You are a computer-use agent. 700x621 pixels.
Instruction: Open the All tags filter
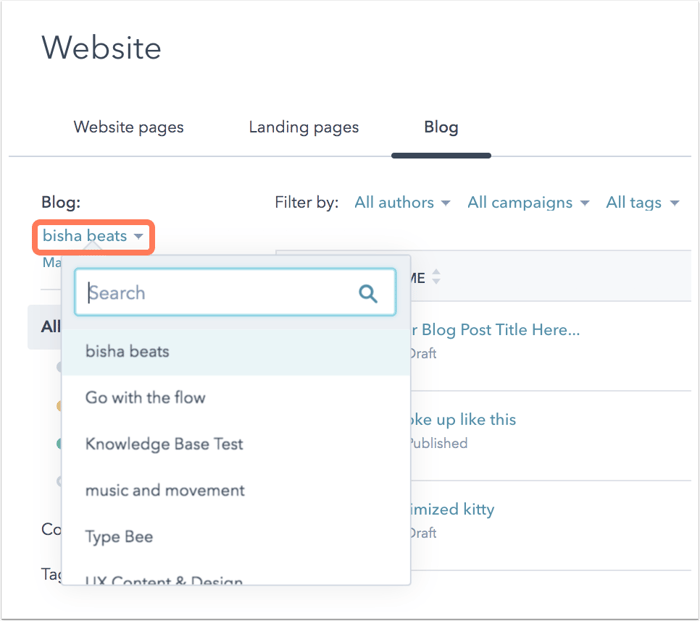[x=642, y=203]
